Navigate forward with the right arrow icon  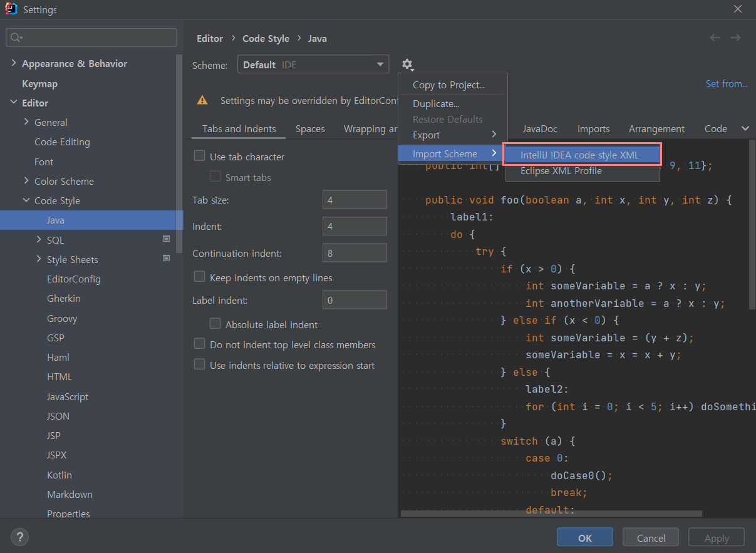click(735, 38)
